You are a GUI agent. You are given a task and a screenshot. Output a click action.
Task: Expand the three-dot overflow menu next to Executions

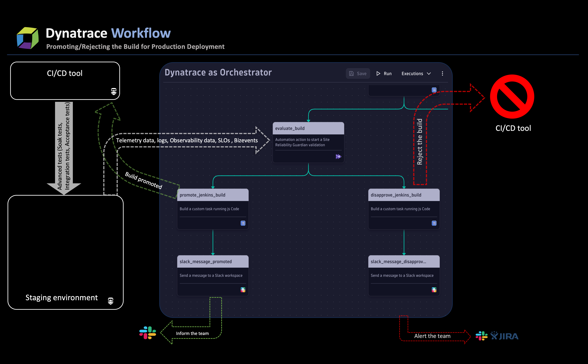442,73
